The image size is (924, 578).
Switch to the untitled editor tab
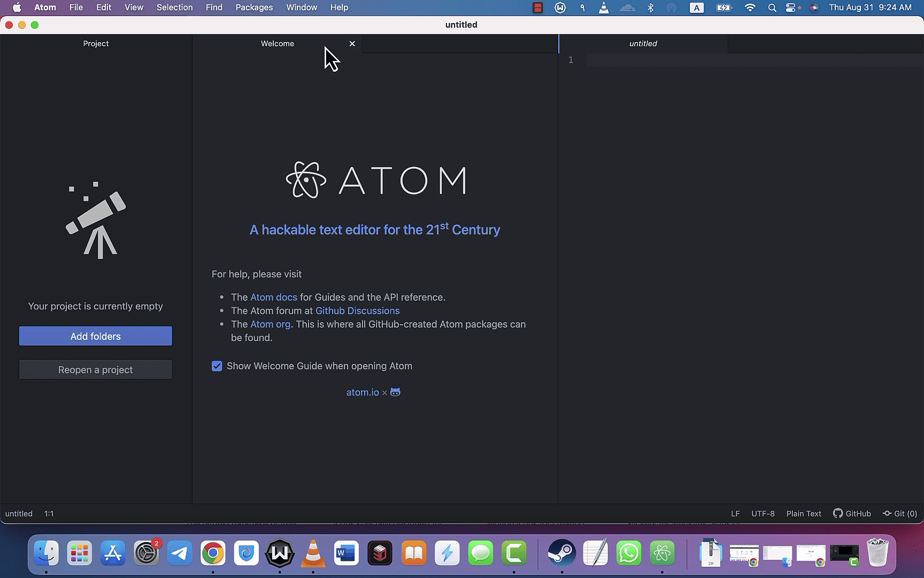pos(643,43)
